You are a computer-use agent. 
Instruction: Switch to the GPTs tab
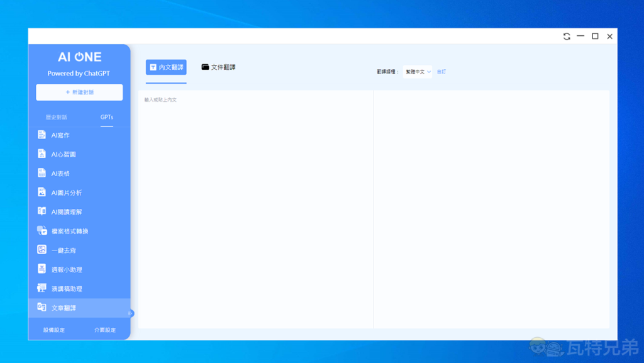click(x=107, y=117)
